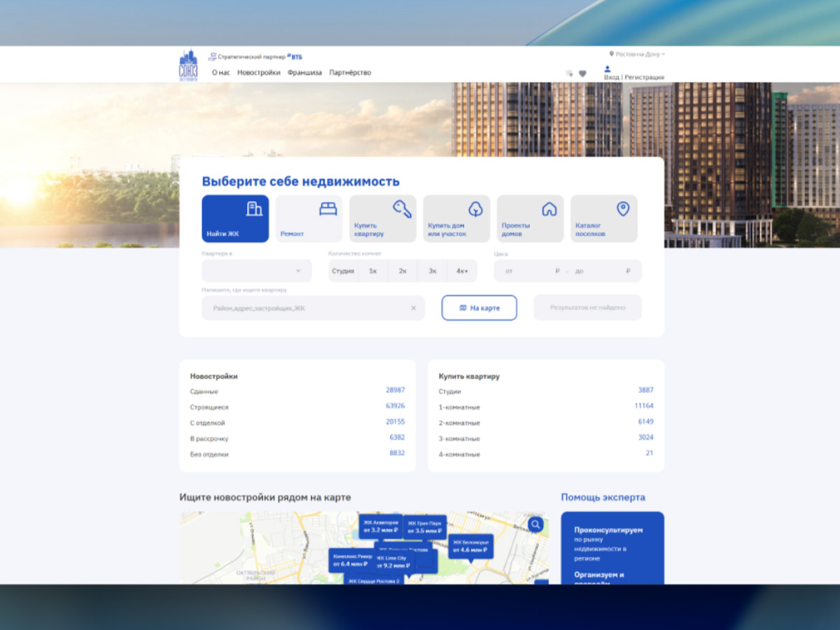Click the Результатов не найдено button
Image resolution: width=840 pixels, height=630 pixels.
coord(587,307)
